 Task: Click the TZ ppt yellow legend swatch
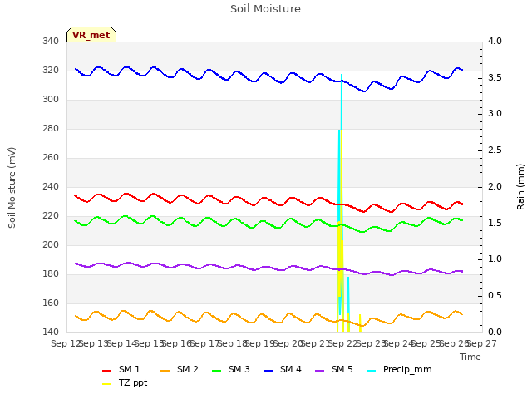point(107,384)
